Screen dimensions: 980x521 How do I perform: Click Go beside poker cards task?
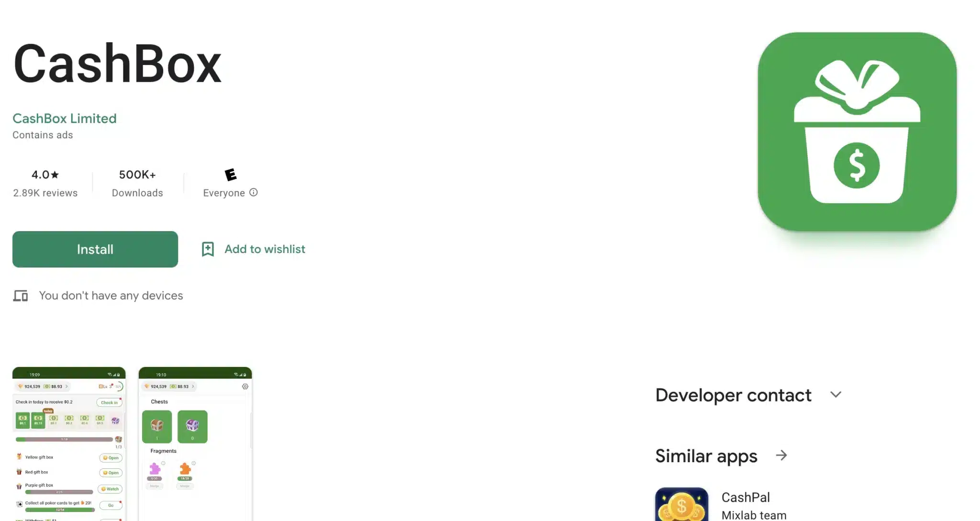111,505
